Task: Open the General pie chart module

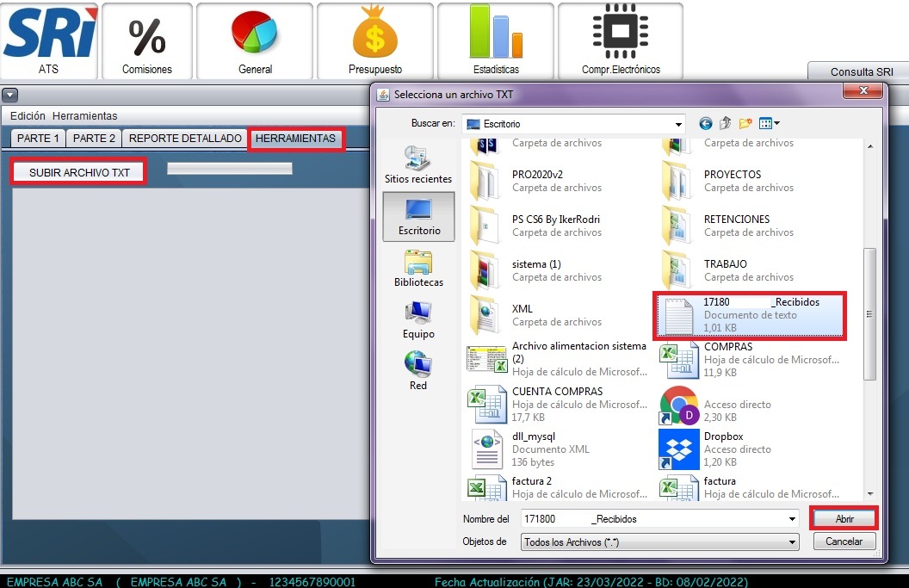Action: 255,40
